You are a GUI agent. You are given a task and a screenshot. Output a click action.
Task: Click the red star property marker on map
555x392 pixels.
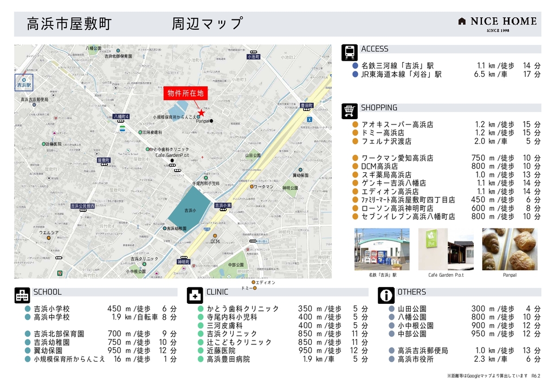click(201, 113)
